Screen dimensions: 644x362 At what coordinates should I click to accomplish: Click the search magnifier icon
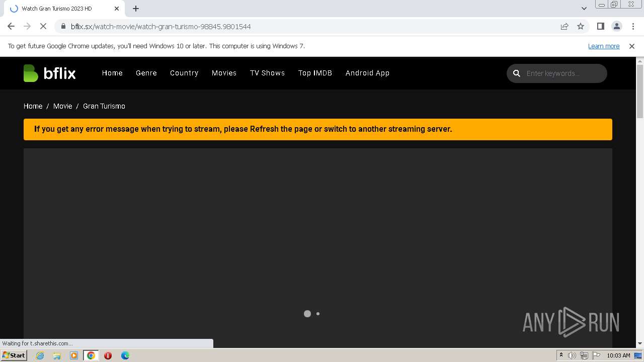click(516, 73)
